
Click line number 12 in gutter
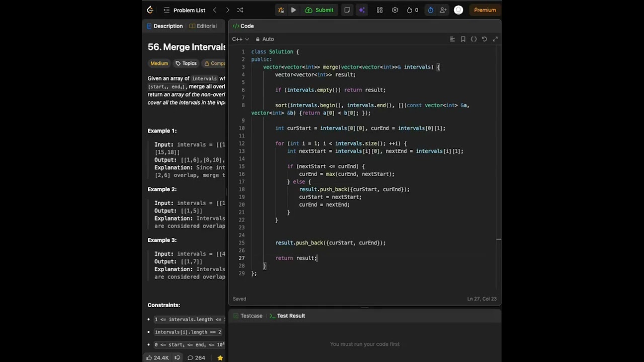pos(242,144)
